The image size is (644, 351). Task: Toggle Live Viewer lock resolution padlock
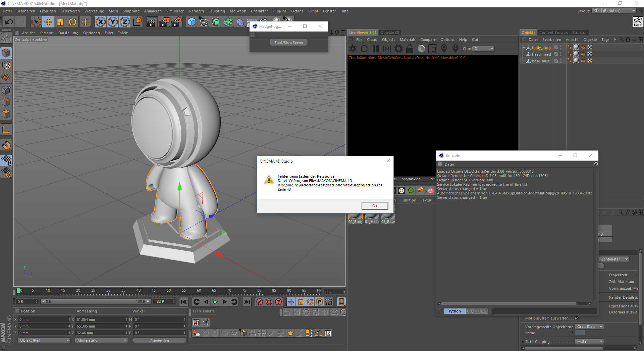pyautogui.click(x=410, y=49)
